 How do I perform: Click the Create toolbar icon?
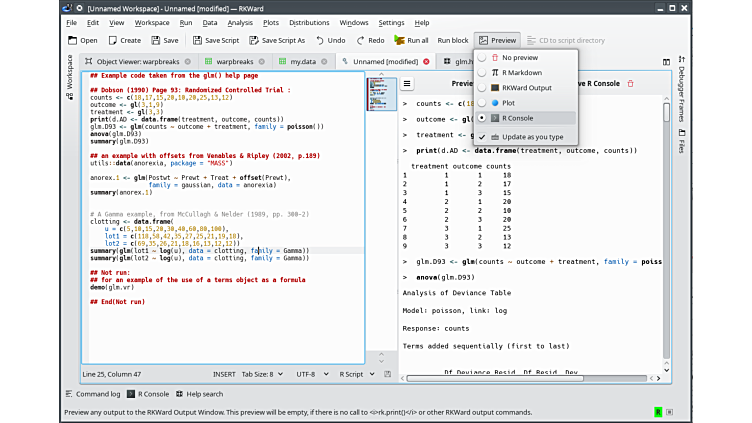pyautogui.click(x=124, y=40)
